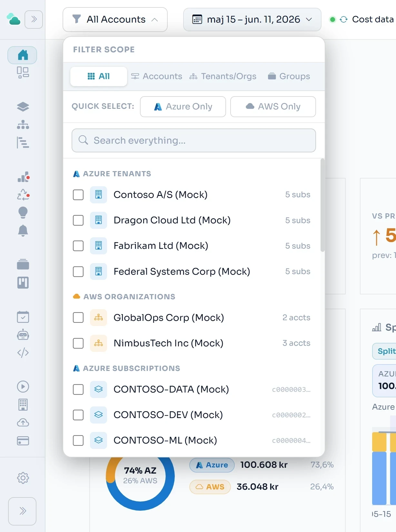Open the lightbulb recommendations icon
396x532 pixels.
(x=23, y=212)
